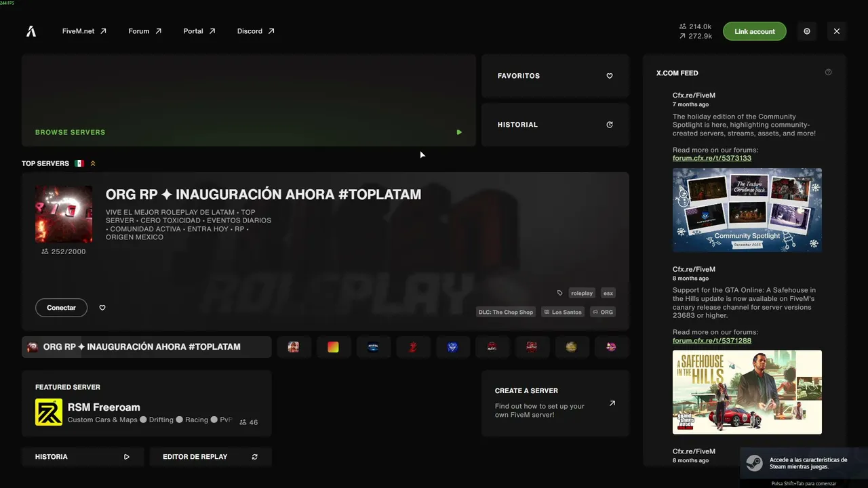
Task: Open the ORG RP server thumbnail image
Action: 64,214
